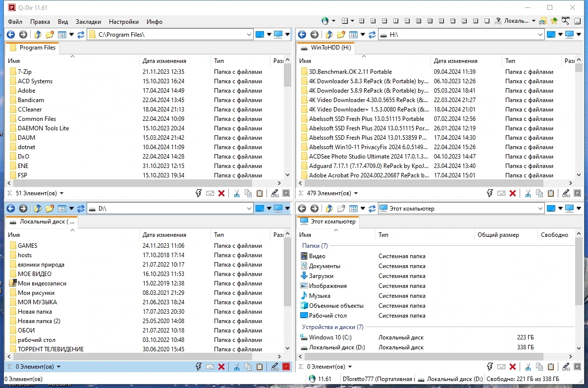
Task: Refresh the H:\ pane
Action: [x=372, y=35]
